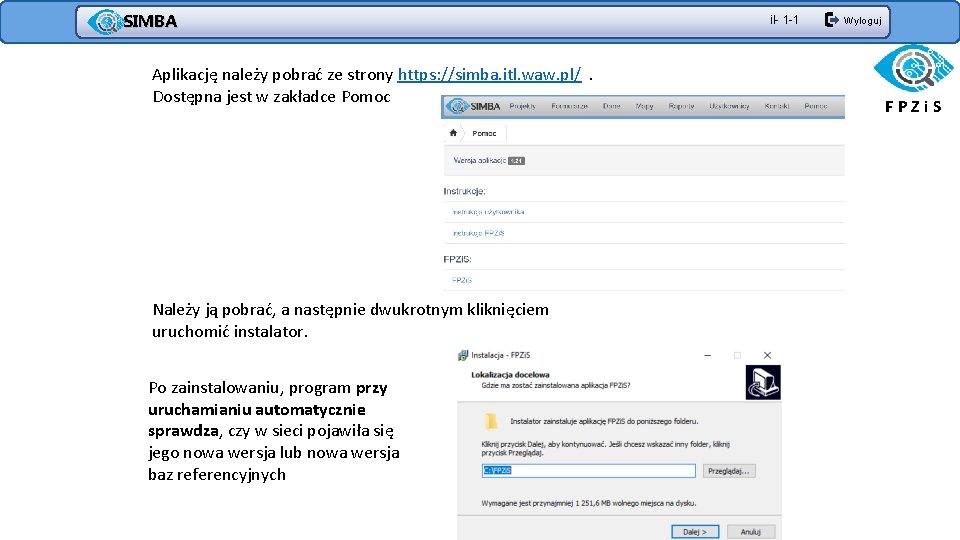Close the Instalacja - FPZiS window
The image size is (960, 540).
[x=767, y=355]
